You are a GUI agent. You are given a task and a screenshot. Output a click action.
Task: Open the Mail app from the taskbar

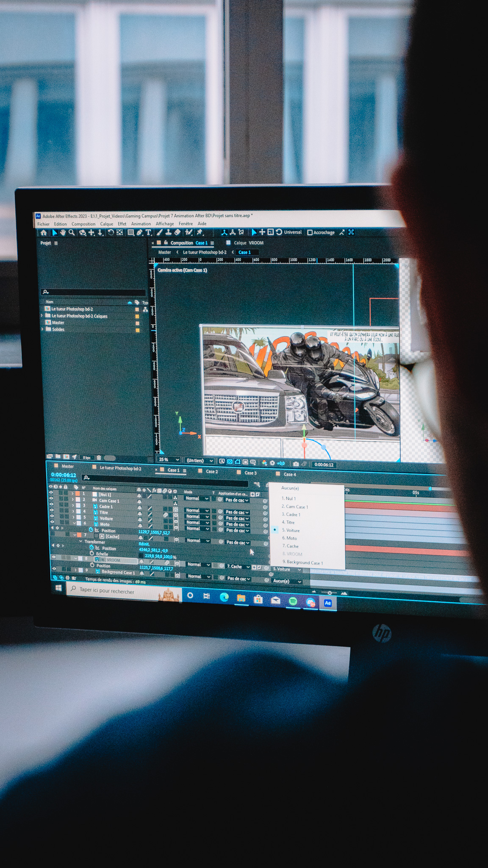[275, 600]
